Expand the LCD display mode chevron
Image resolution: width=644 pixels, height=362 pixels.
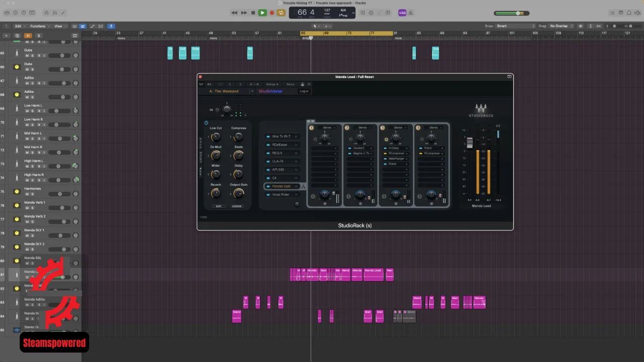click(353, 13)
